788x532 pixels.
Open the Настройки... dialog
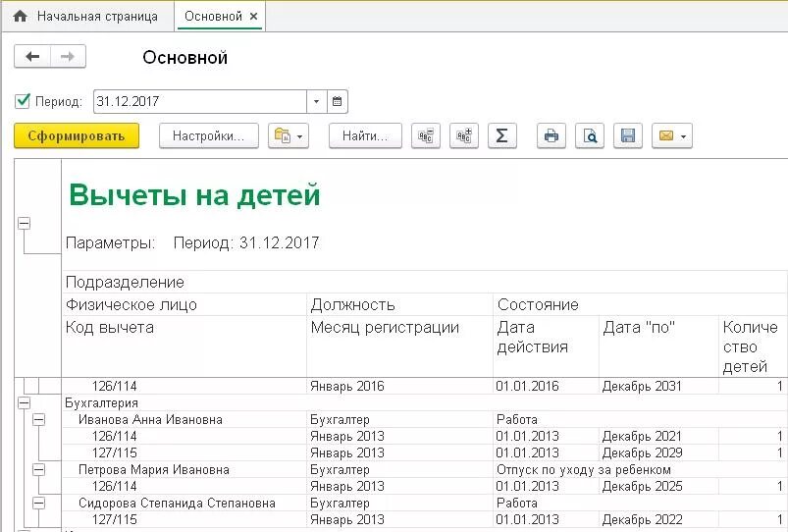click(209, 135)
